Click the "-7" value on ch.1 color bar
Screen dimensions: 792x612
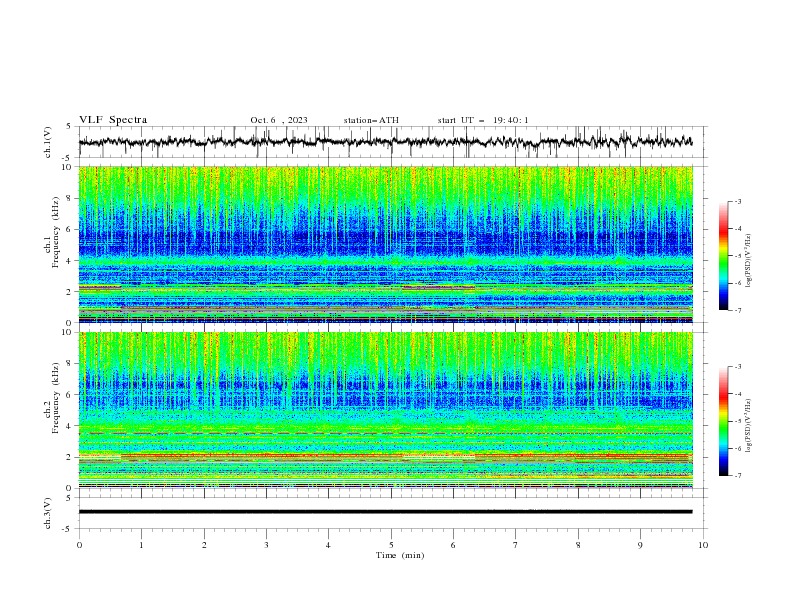point(737,310)
